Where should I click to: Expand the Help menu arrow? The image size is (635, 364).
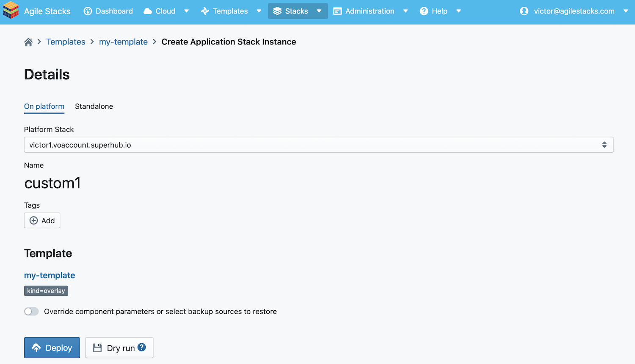[x=458, y=11]
